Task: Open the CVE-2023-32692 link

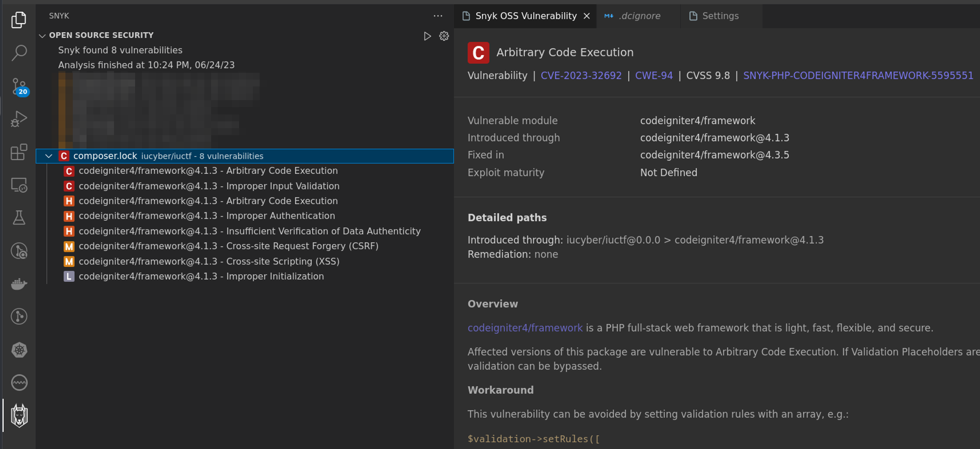Action: [581, 76]
